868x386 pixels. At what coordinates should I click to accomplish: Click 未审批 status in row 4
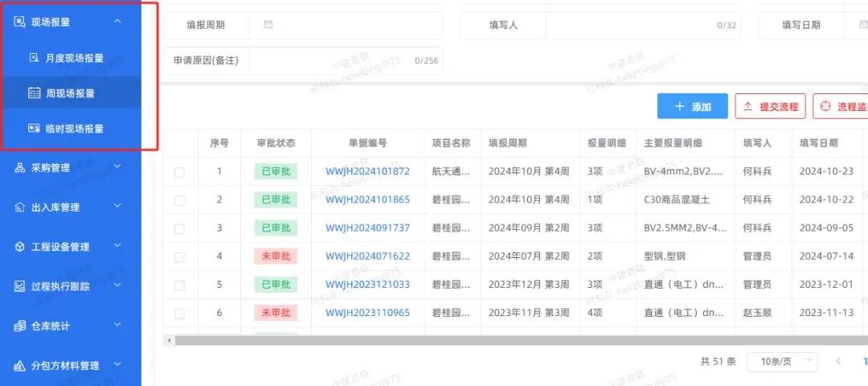[x=276, y=257]
